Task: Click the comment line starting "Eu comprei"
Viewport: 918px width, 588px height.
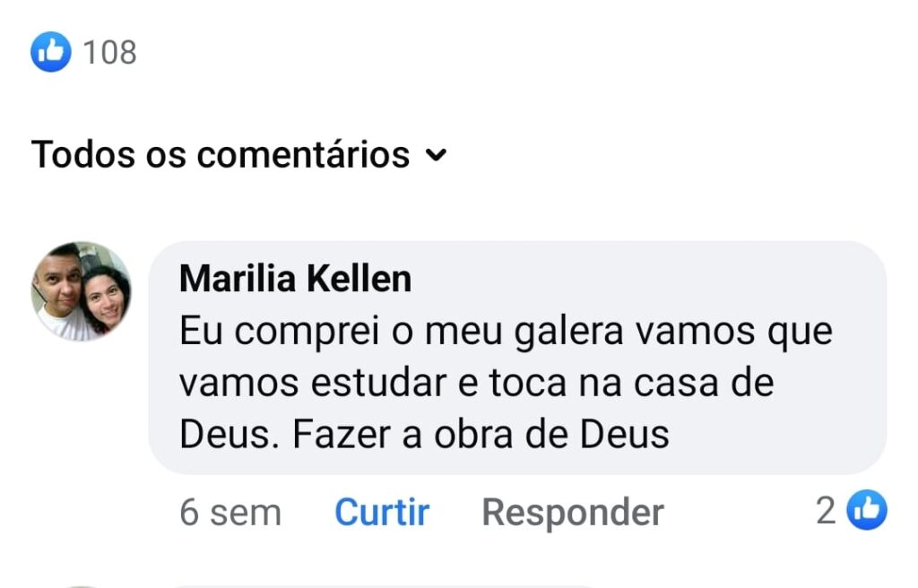Action: (x=506, y=331)
